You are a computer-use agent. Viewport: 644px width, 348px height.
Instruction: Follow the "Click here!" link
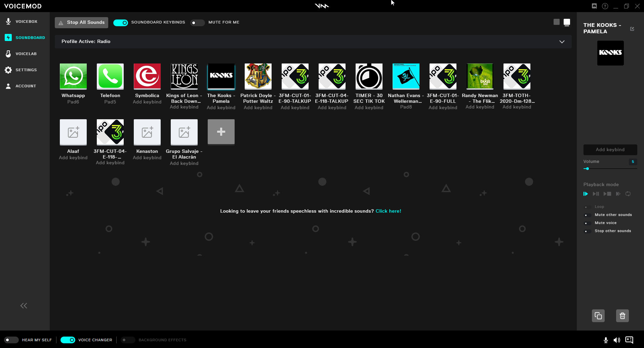point(388,211)
